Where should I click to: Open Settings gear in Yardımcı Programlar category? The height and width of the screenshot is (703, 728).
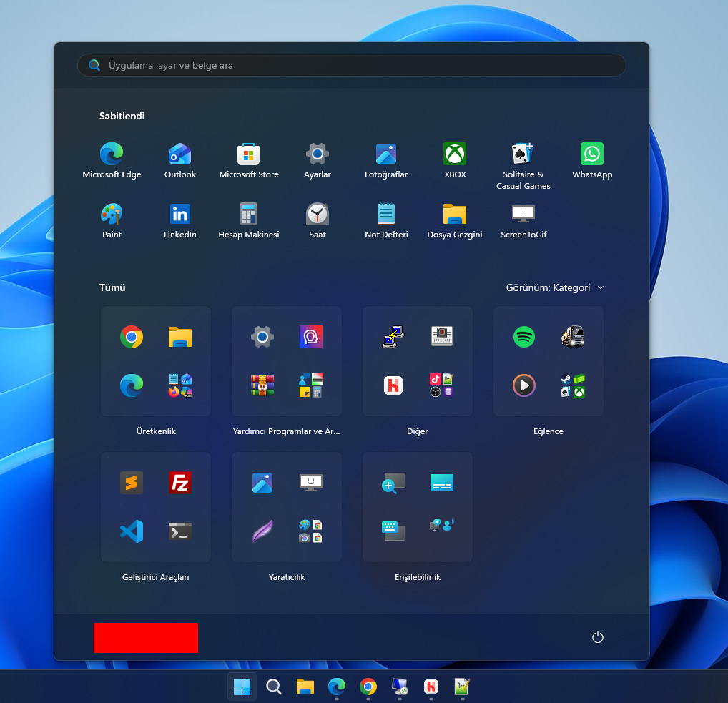tap(262, 337)
